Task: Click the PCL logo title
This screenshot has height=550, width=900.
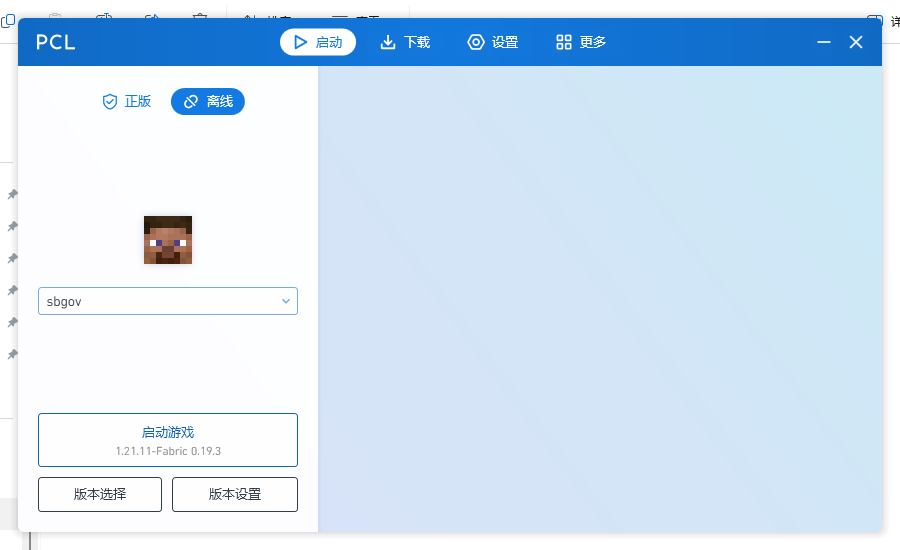Action: pyautogui.click(x=56, y=42)
